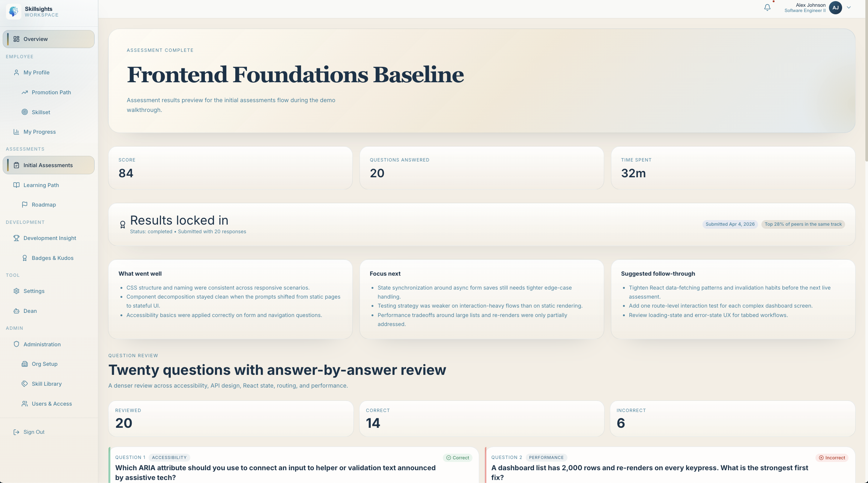Screen dimensions: 868x483
Task: Click the Promotion Path trend icon
Action: (25, 92)
